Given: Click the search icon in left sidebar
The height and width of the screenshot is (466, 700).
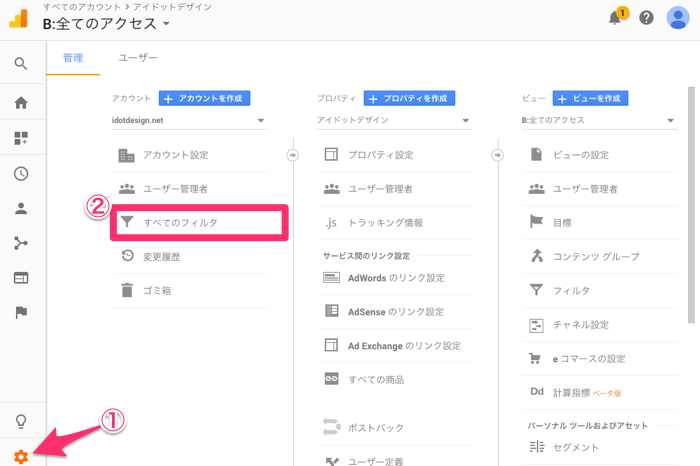Looking at the screenshot, I should (20, 64).
